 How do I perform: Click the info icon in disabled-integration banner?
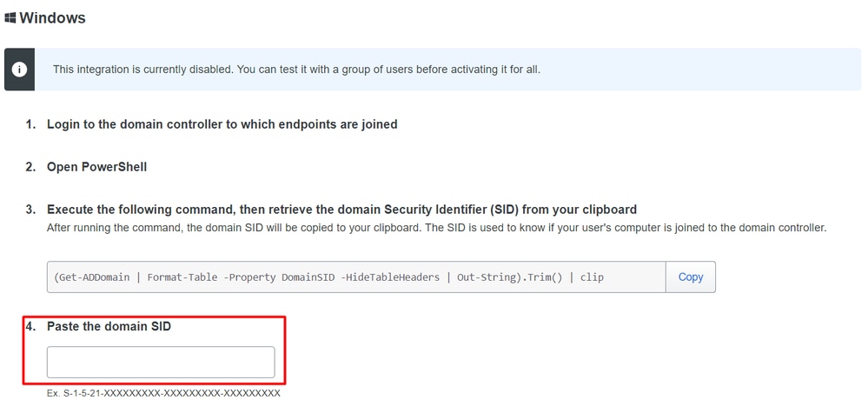tap(19, 70)
